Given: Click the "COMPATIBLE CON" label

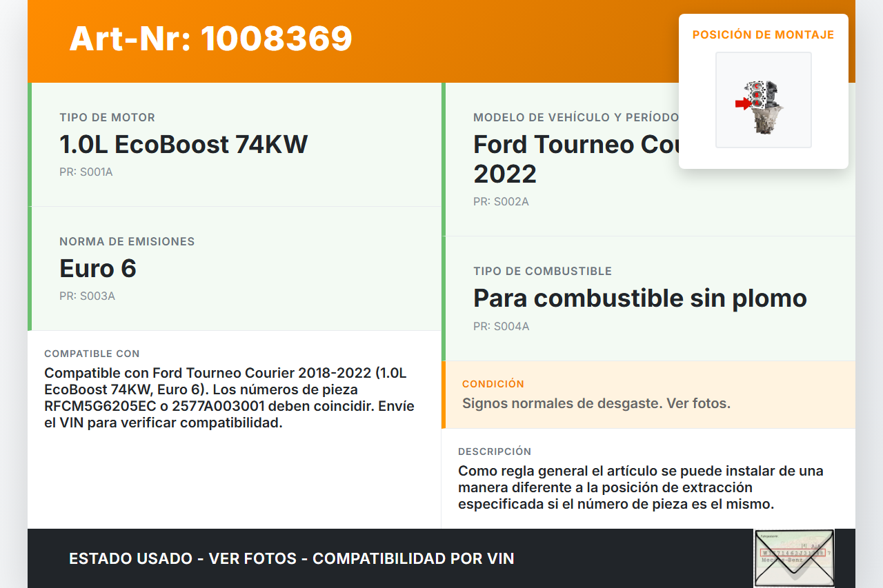Looking at the screenshot, I should [92, 354].
